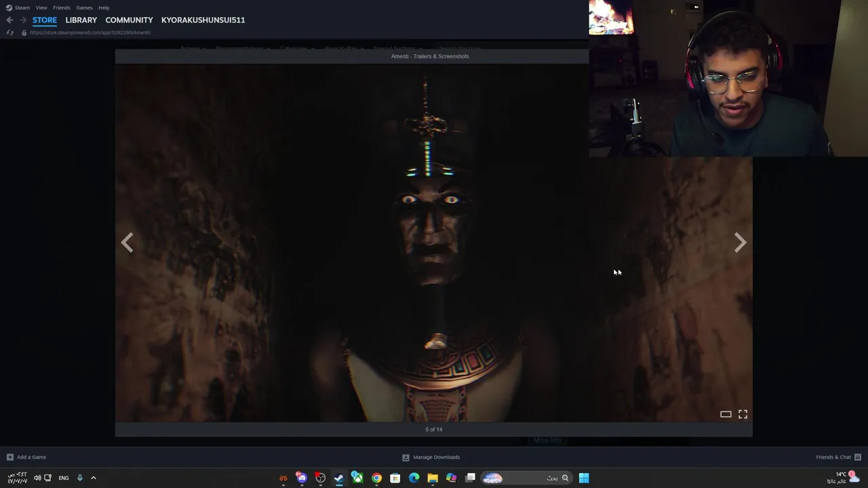Expand the hidden tray icons chevron
The image size is (868, 488).
click(94, 478)
